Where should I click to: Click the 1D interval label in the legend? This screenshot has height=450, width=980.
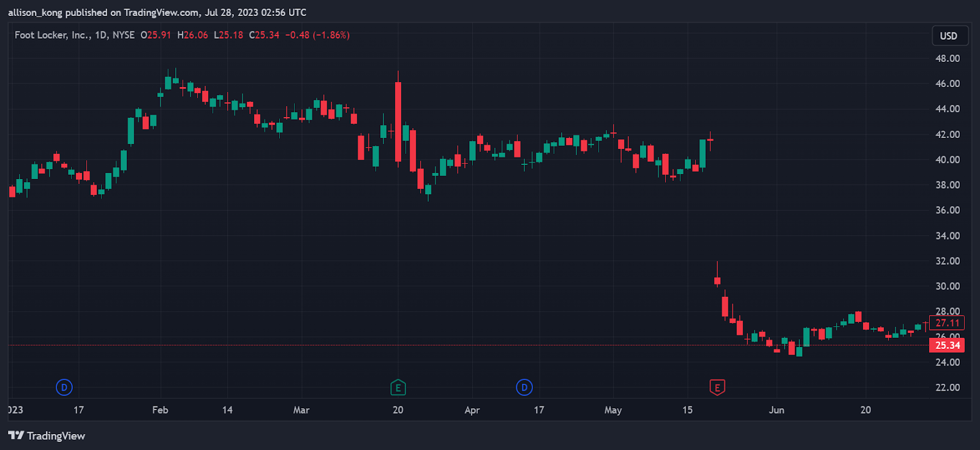(x=101, y=36)
